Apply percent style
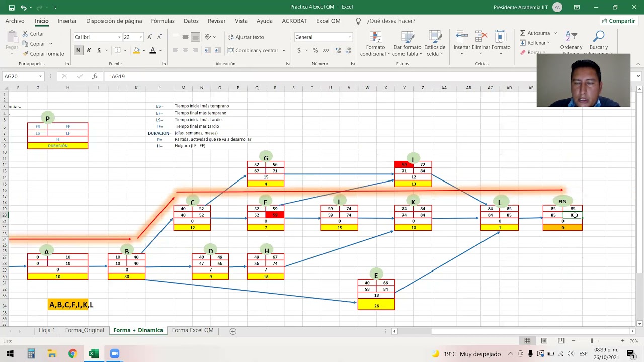 315,50
